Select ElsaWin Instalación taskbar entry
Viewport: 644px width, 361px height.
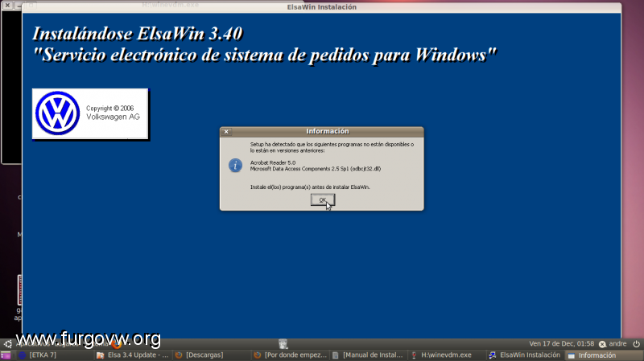[x=525, y=355]
